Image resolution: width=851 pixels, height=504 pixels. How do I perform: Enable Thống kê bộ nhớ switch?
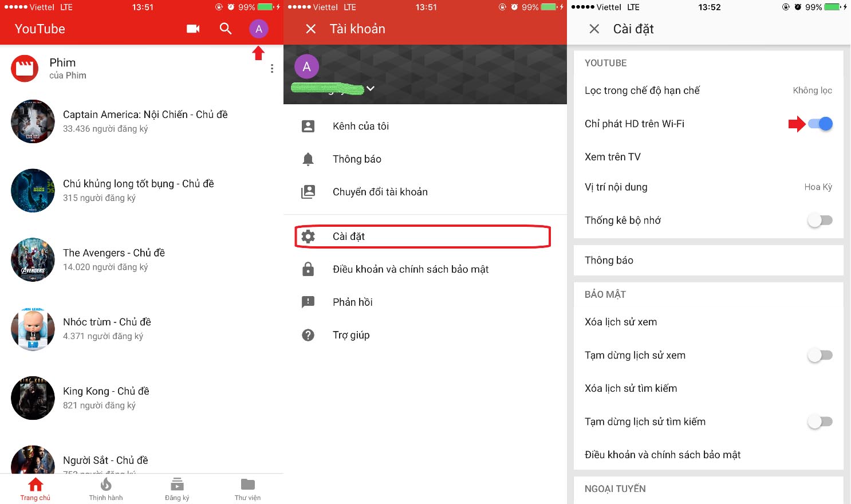click(x=820, y=220)
